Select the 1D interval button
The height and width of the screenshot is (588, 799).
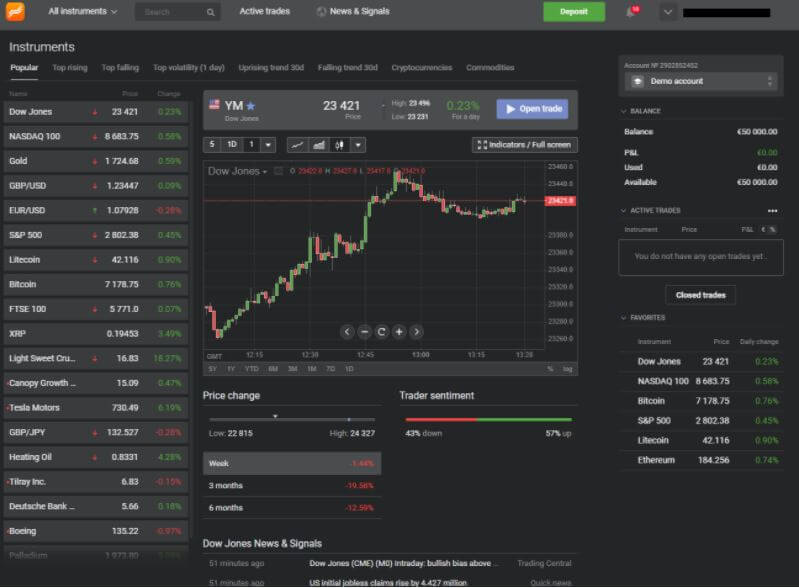pyautogui.click(x=232, y=145)
